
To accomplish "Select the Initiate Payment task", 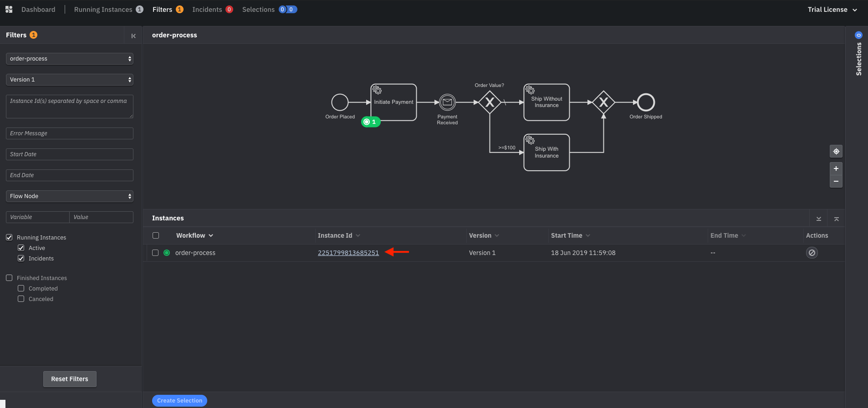I will click(x=393, y=102).
